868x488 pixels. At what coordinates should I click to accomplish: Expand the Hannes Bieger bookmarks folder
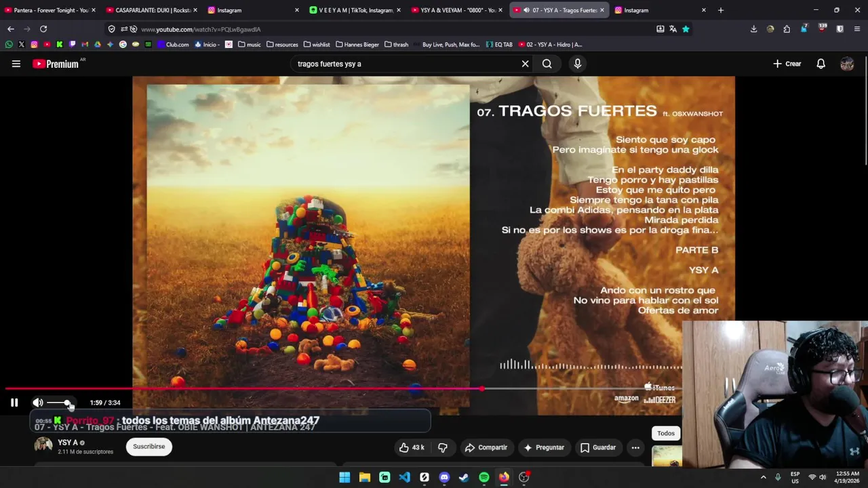[x=357, y=45]
